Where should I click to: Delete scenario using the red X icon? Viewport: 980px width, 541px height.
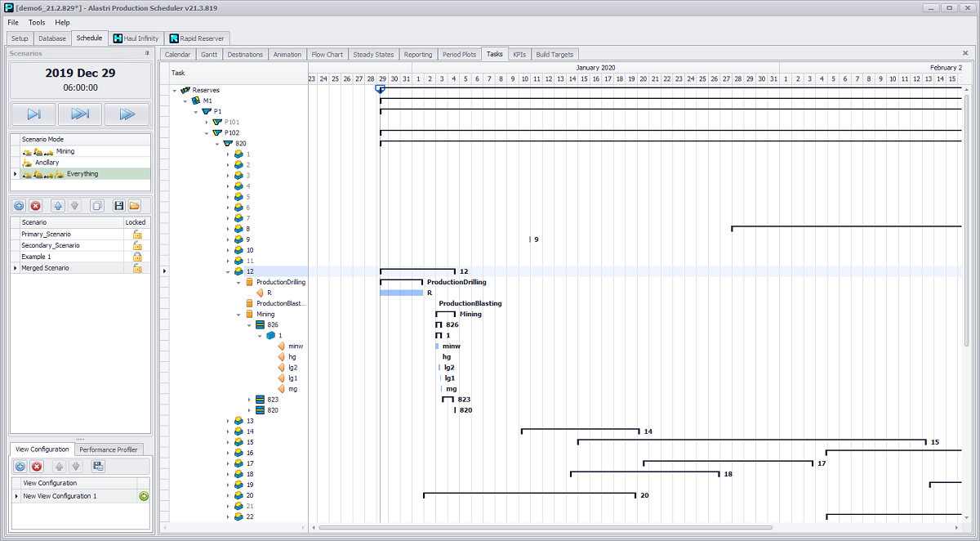pyautogui.click(x=36, y=206)
